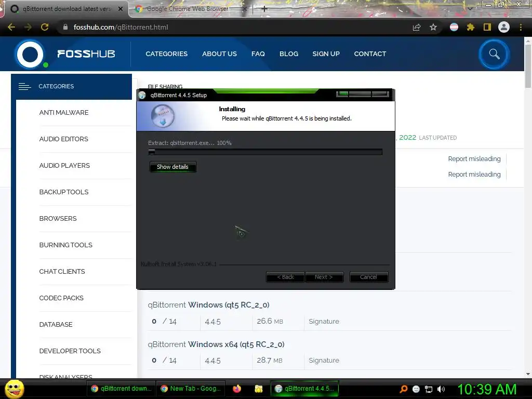Select qBittorrent 4.4.5 Setup taskbar button
This screenshot has width=532, height=399.
pos(305,389)
